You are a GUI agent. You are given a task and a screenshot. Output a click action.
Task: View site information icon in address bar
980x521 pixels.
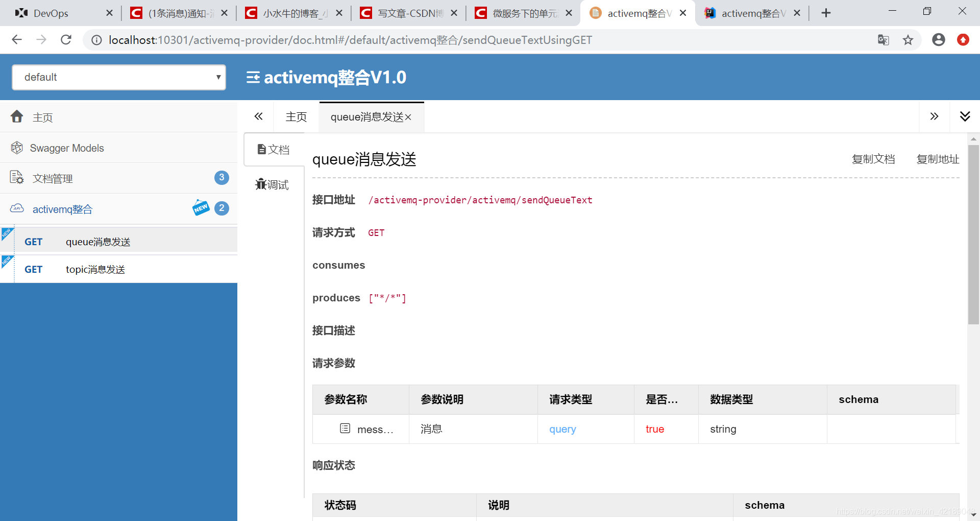96,40
